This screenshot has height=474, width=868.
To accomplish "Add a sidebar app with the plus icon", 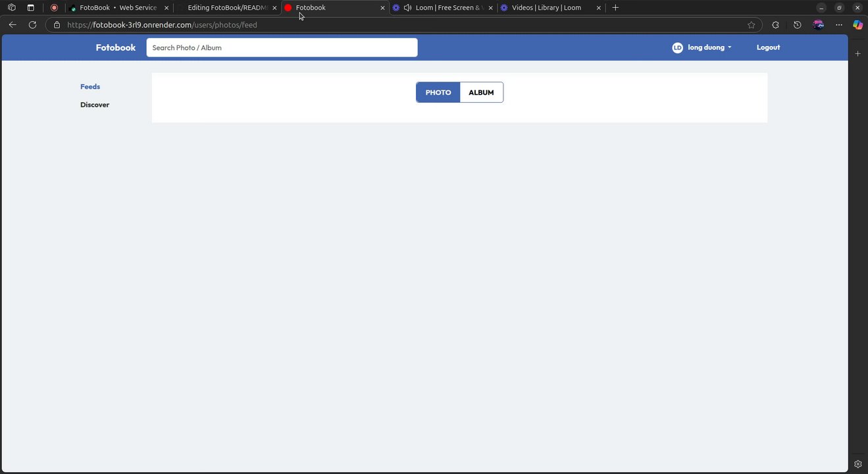I will 857,53.
